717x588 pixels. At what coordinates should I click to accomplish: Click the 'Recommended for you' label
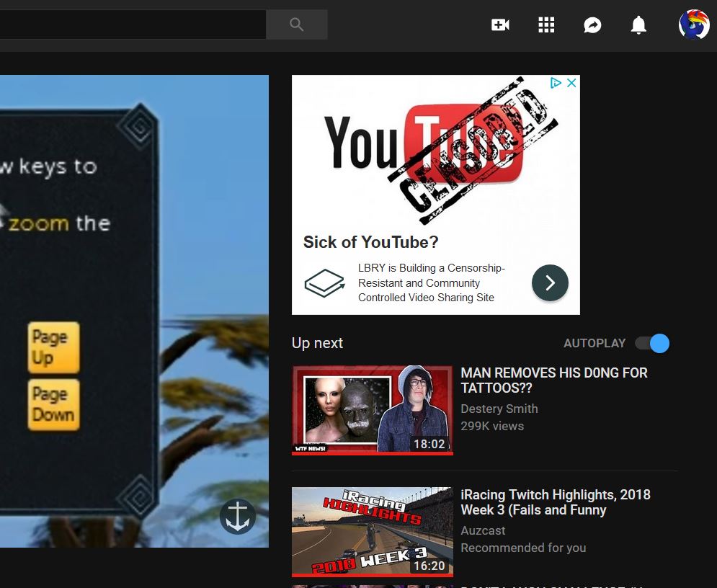coord(524,548)
